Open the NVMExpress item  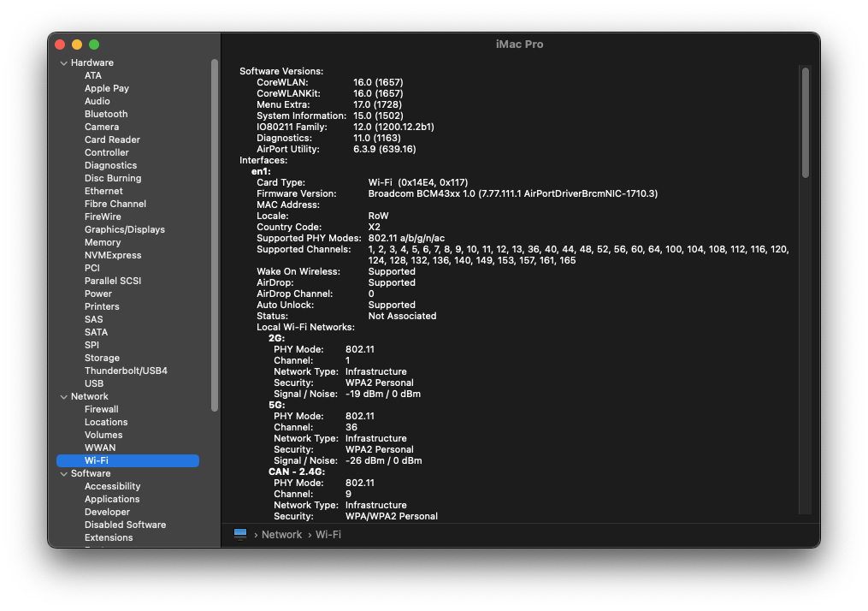click(x=113, y=255)
